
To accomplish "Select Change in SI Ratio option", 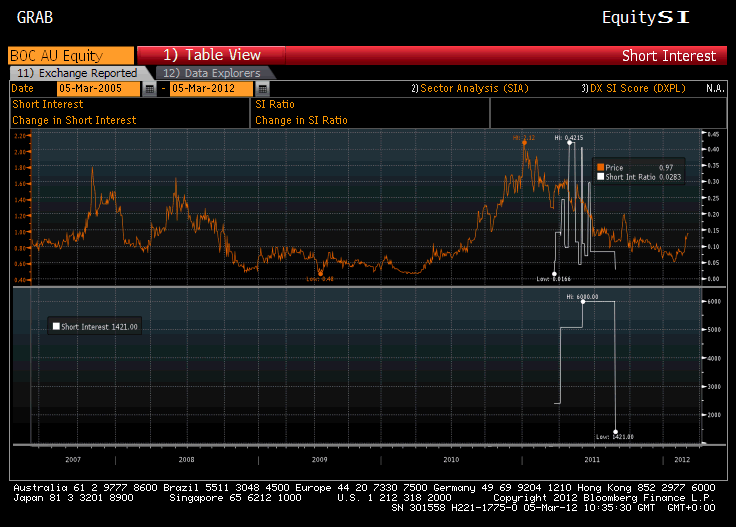I will (301, 120).
